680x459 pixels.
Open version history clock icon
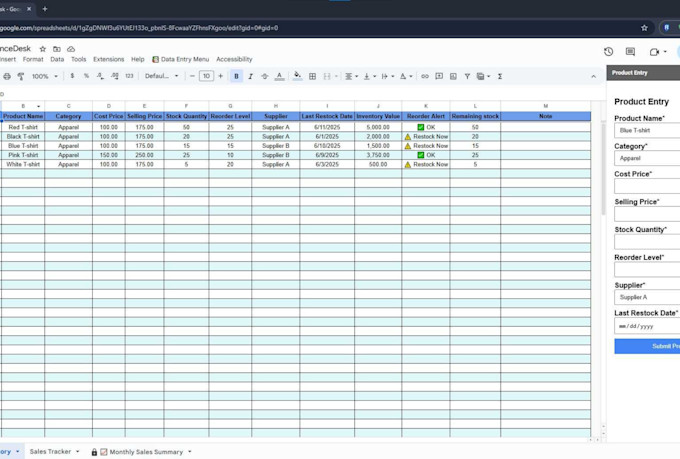click(x=608, y=52)
